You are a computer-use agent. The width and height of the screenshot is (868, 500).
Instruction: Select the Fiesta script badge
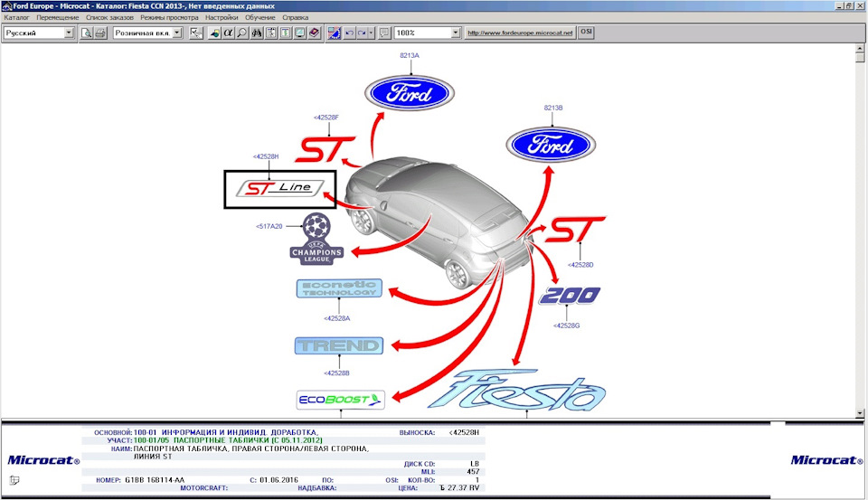(517, 390)
